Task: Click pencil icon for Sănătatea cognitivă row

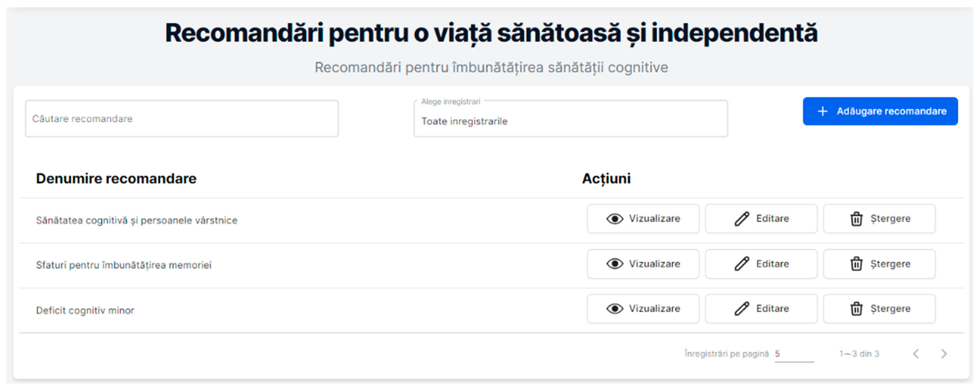Action: point(741,219)
